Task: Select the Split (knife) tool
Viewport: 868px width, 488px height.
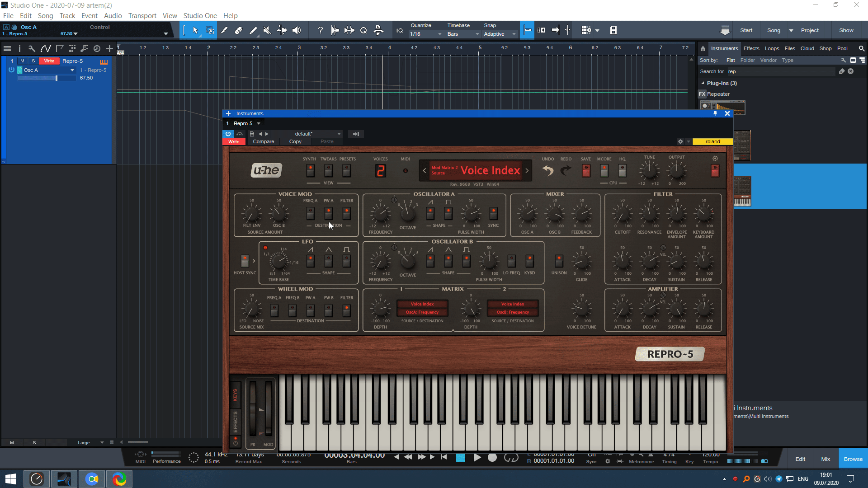Action: tap(224, 30)
